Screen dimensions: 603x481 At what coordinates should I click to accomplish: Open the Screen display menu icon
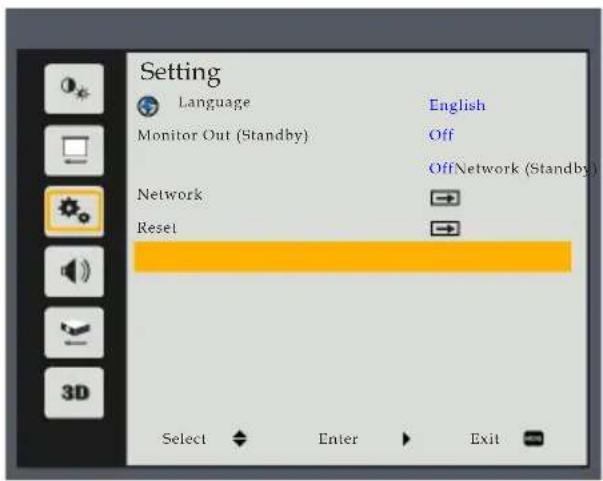[74, 150]
